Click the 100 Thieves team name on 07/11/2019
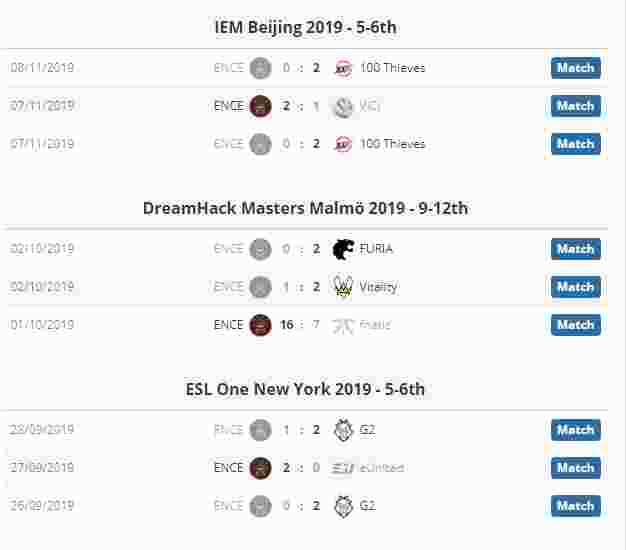The image size is (626, 550). coord(392,144)
